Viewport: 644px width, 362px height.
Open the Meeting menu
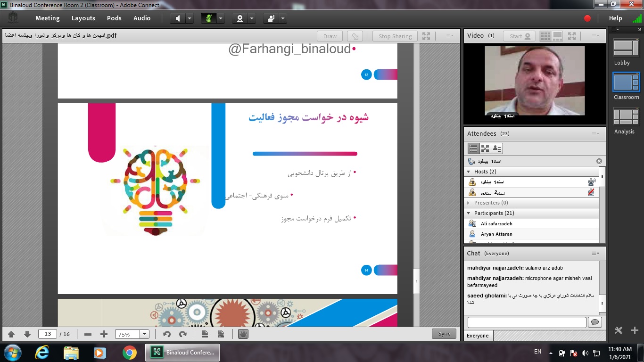click(48, 18)
